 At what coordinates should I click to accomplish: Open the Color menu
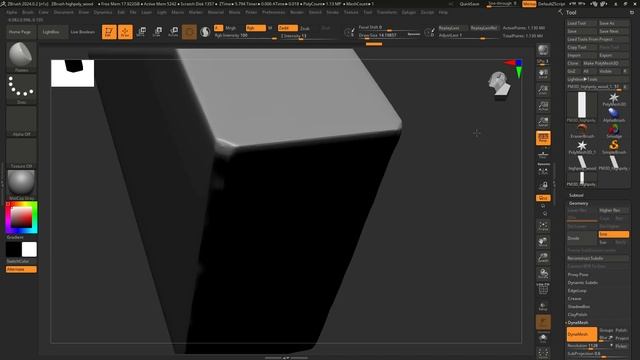click(x=43, y=12)
